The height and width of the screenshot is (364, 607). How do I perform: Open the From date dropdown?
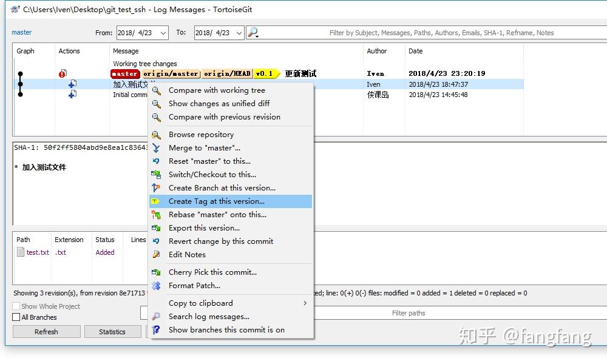coord(163,33)
